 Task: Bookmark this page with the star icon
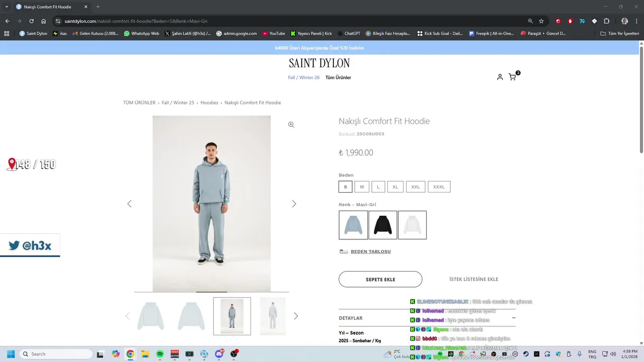pos(541,21)
